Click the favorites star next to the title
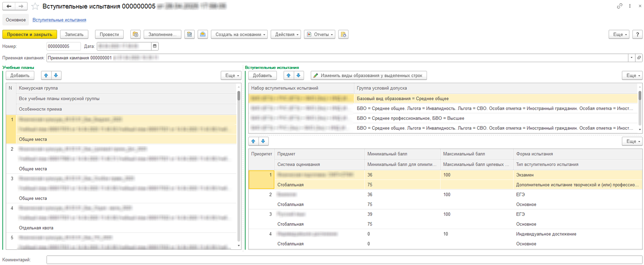The height and width of the screenshot is (265, 644). (x=35, y=6)
